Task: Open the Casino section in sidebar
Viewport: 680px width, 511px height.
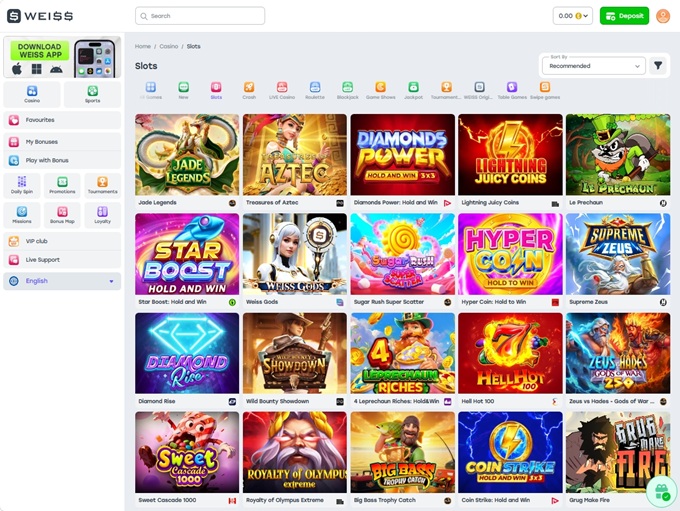Action: [x=32, y=94]
